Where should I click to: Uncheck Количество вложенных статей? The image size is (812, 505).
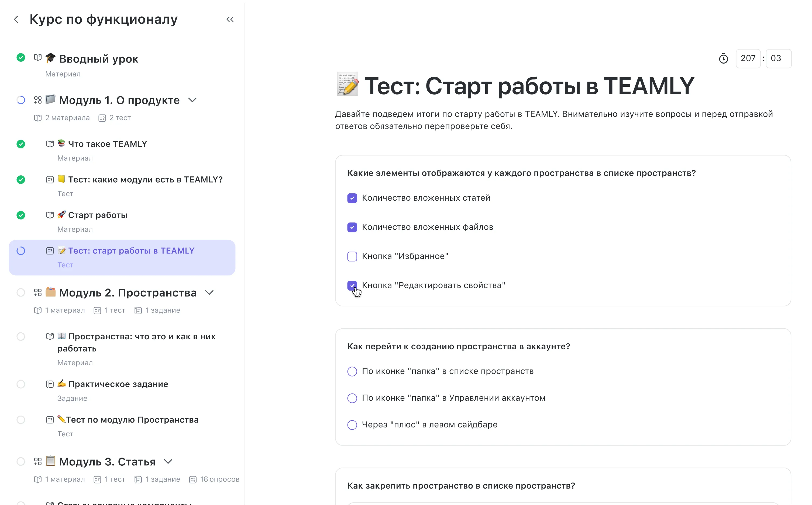[x=352, y=198]
